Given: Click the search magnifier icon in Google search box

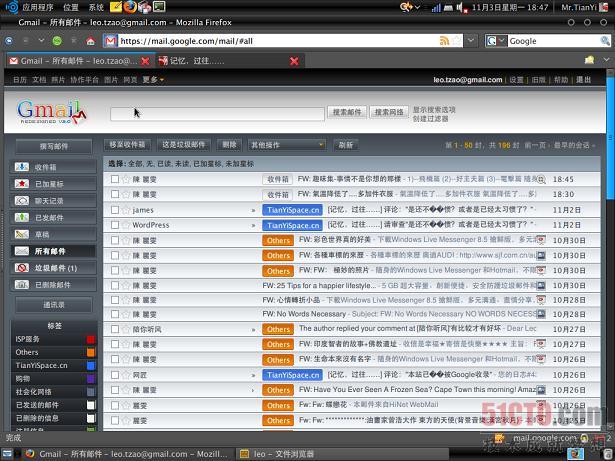Looking at the screenshot, I should [605, 41].
